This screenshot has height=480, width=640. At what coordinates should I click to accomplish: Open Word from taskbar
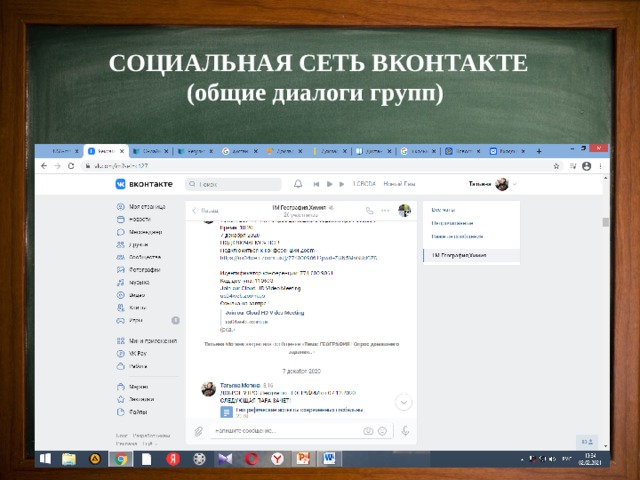tap(329, 459)
